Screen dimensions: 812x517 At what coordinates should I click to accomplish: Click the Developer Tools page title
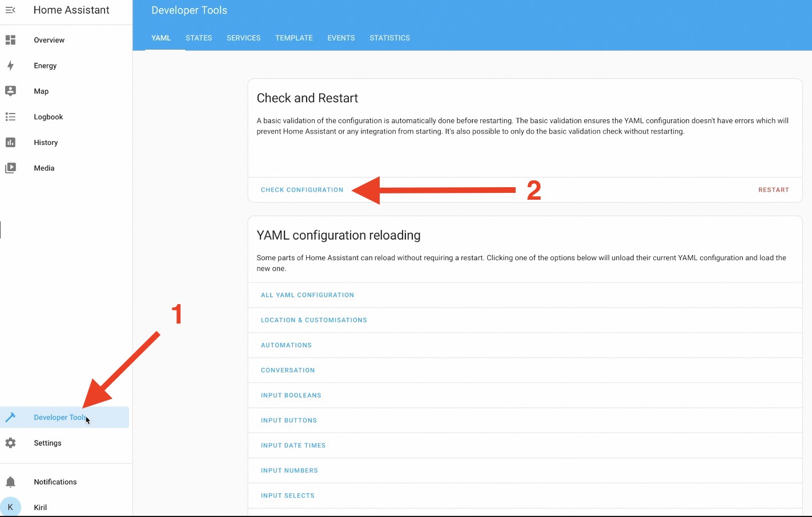point(190,10)
